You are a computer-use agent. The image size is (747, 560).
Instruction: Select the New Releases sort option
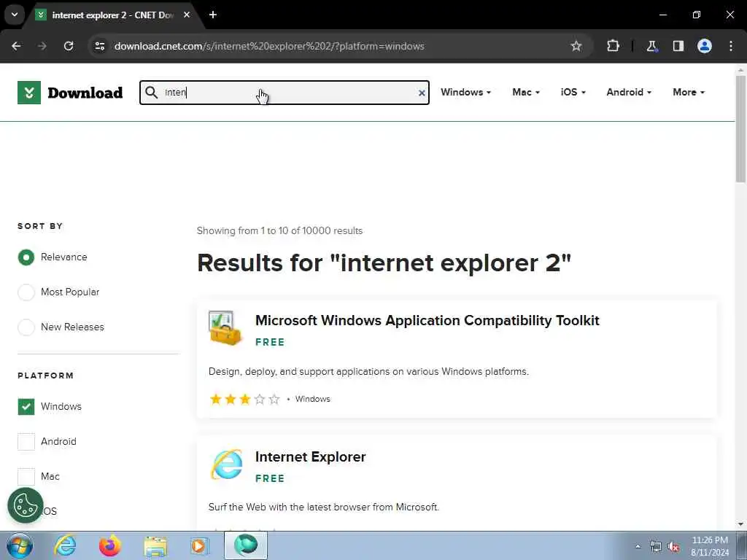point(26,327)
